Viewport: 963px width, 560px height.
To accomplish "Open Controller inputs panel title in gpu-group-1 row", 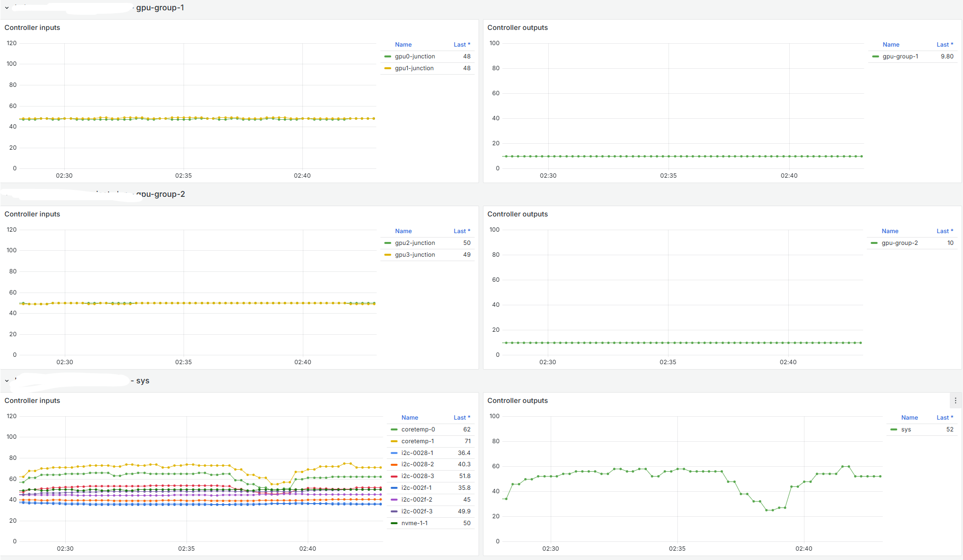I will 32,27.
